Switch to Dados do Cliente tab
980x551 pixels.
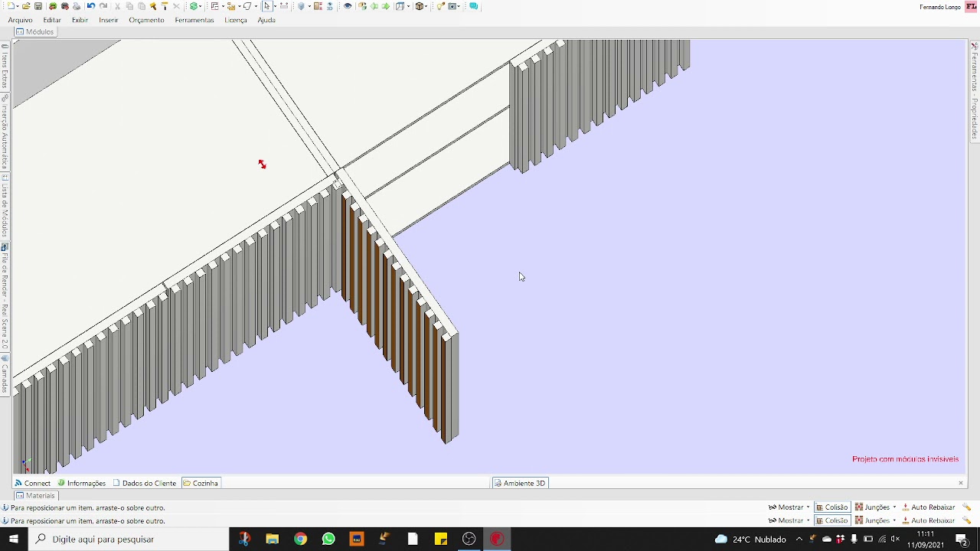click(x=144, y=483)
